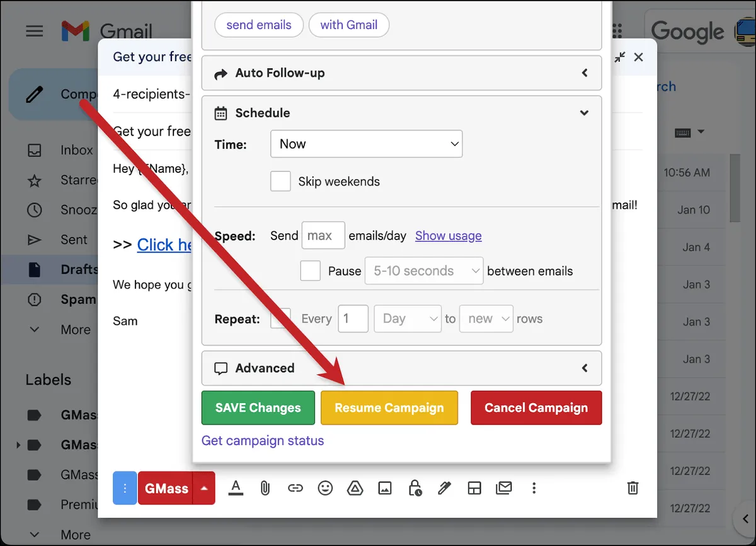The image size is (756, 546).
Task: Toggle confidential mode lock icon
Action: [415, 487]
